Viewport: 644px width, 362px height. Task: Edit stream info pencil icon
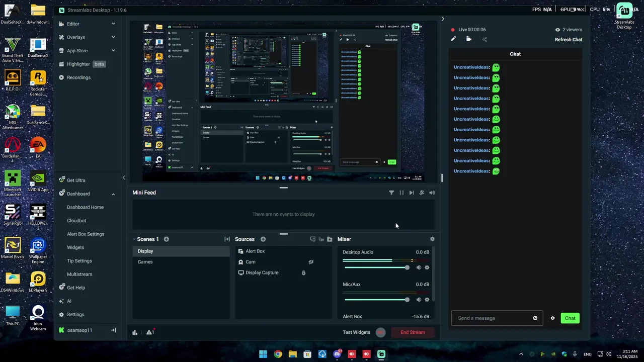click(453, 39)
